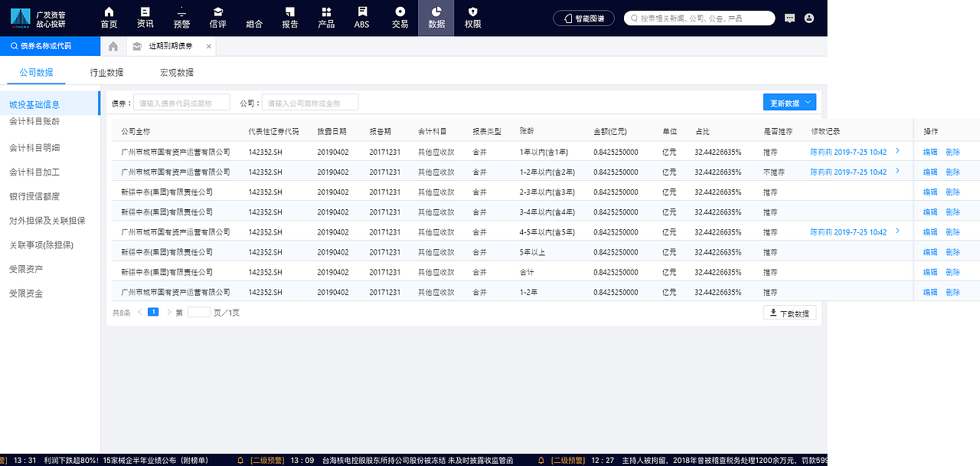Expand 4-5年以内 row modification record chevron

pos(897,231)
